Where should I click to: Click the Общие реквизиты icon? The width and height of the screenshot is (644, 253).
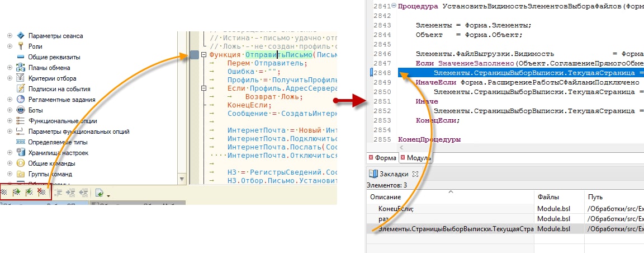pos(21,57)
